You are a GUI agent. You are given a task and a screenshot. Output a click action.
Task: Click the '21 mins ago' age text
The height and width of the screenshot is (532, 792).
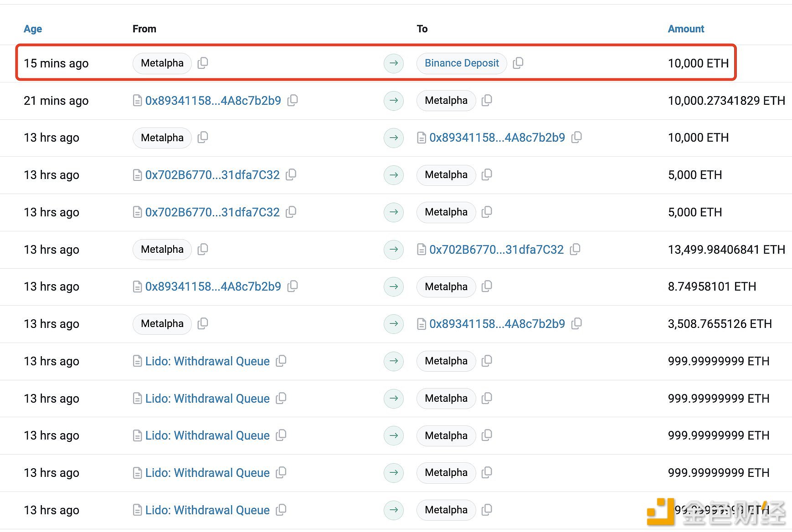(x=56, y=101)
